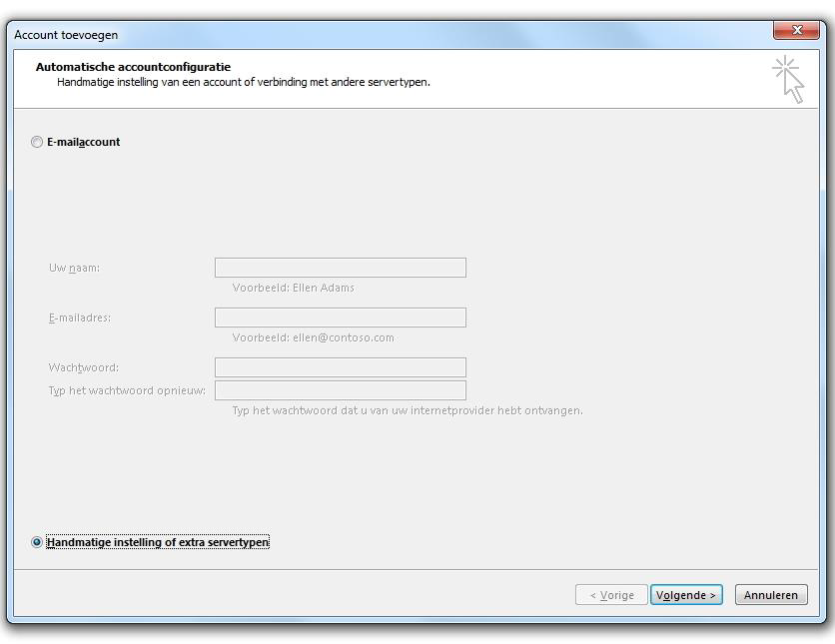The width and height of the screenshot is (835, 644).
Task: Click the Automatische accountconfiguratie heading
Action: tap(133, 67)
